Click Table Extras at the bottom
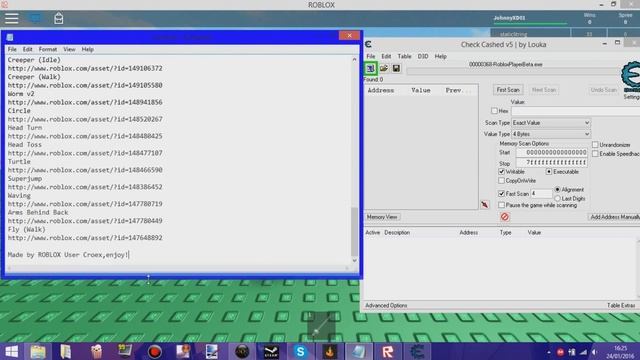 point(621,305)
